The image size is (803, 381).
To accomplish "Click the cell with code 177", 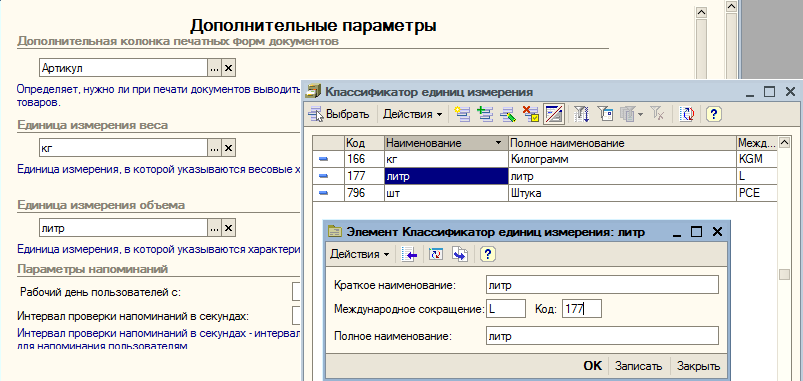I will [x=364, y=176].
